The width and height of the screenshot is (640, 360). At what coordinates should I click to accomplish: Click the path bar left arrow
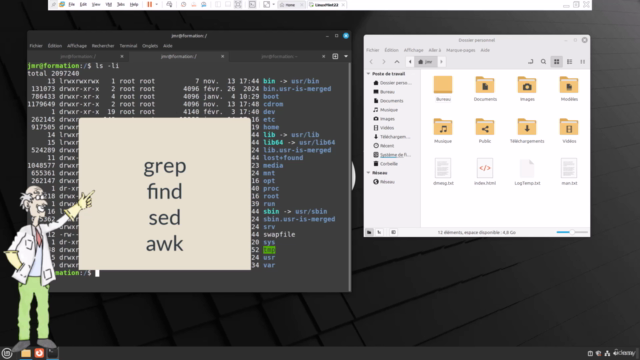410,62
